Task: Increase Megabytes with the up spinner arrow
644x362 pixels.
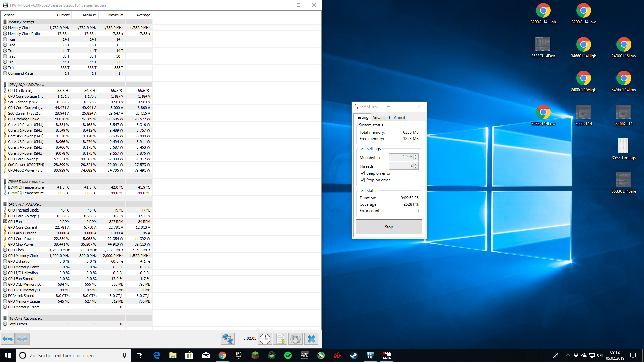Action: [416, 155]
